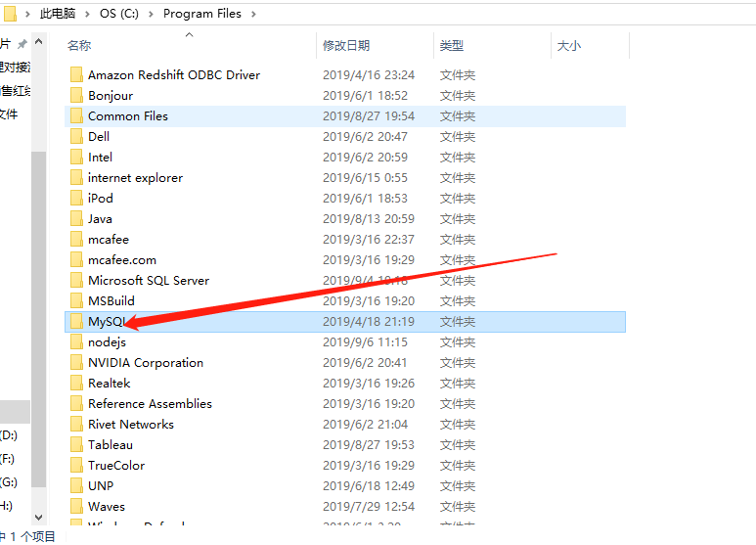Sort by the 修改日期 column header
Screen dimensions: 756x545
point(346,46)
